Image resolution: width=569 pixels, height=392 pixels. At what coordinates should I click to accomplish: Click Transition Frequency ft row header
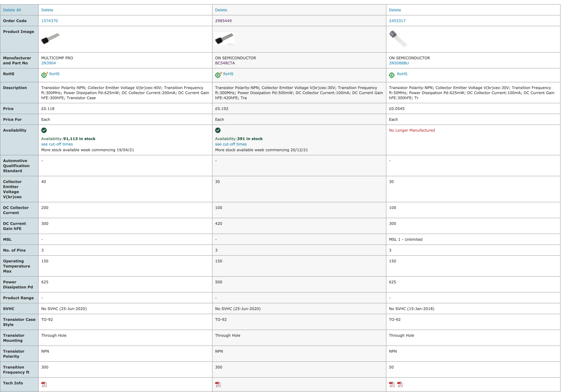(19, 370)
